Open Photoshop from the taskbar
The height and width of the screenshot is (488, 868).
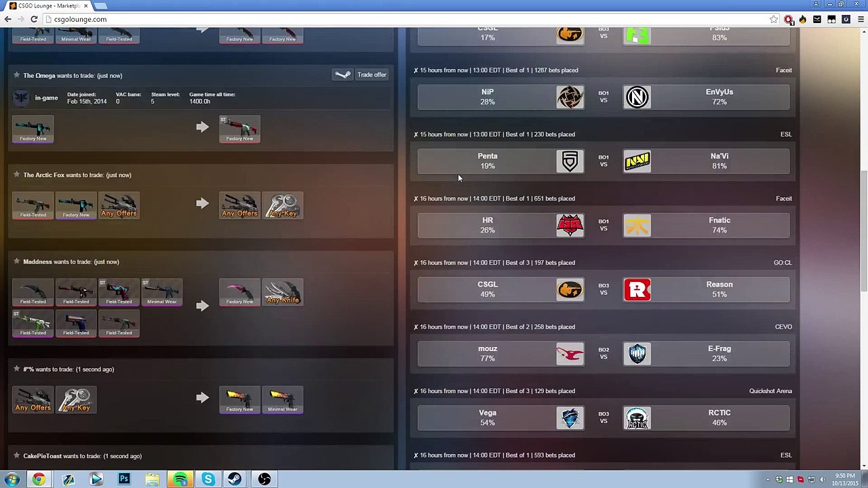(124, 479)
